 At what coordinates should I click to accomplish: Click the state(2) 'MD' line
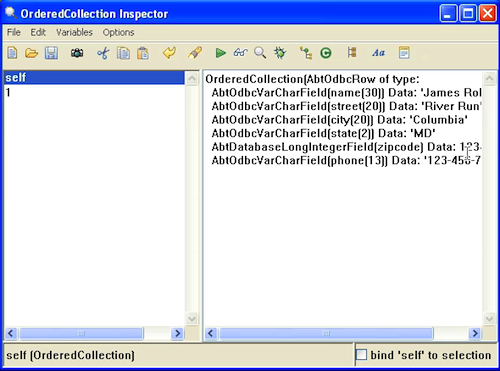pyautogui.click(x=323, y=133)
